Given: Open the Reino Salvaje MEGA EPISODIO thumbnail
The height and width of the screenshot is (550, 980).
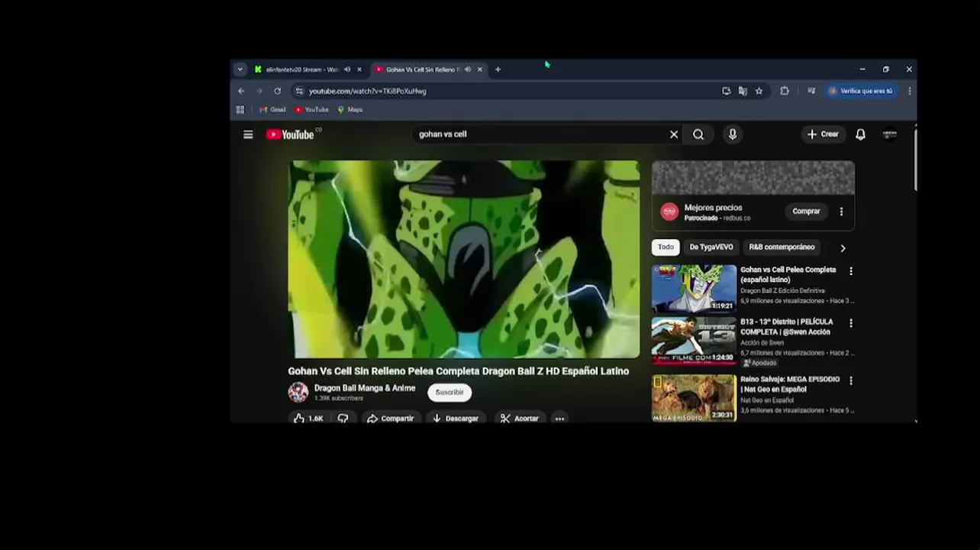Looking at the screenshot, I should coord(694,398).
